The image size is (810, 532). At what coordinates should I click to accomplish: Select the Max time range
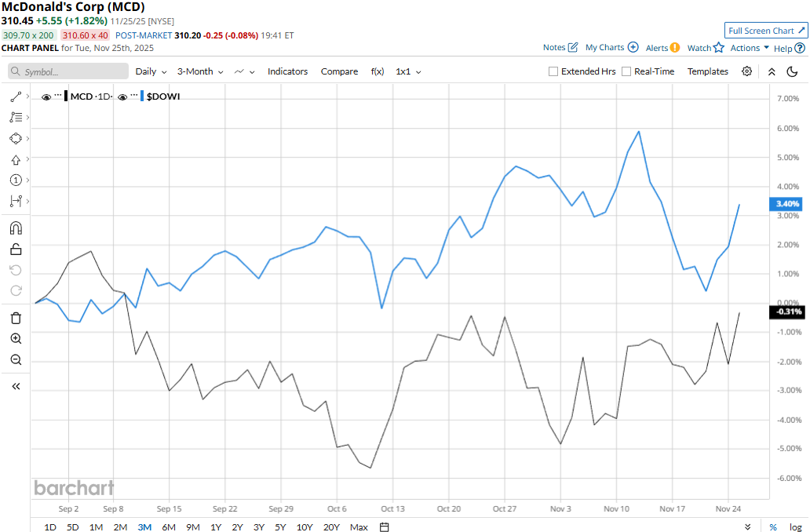pos(359,527)
